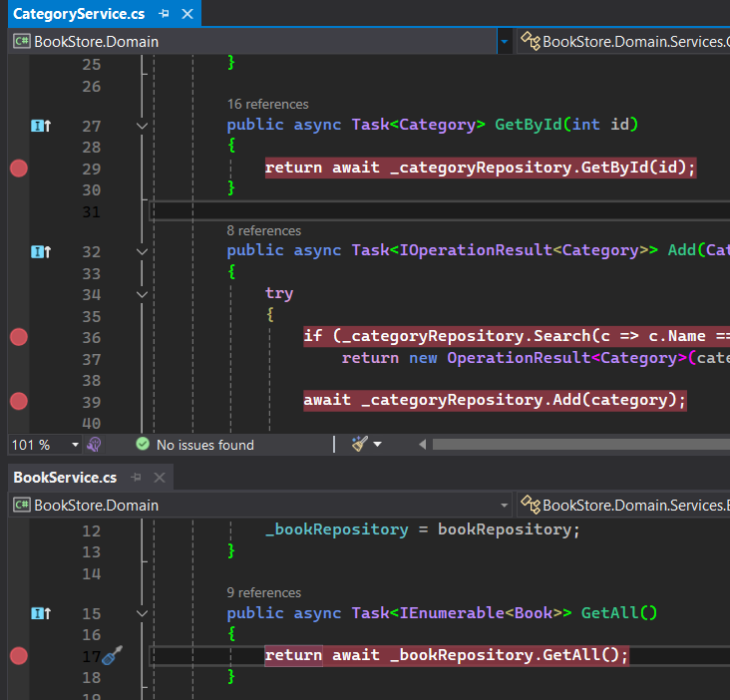Click the health indicator icon beside zoom
730x700 pixels.
[x=94, y=444]
